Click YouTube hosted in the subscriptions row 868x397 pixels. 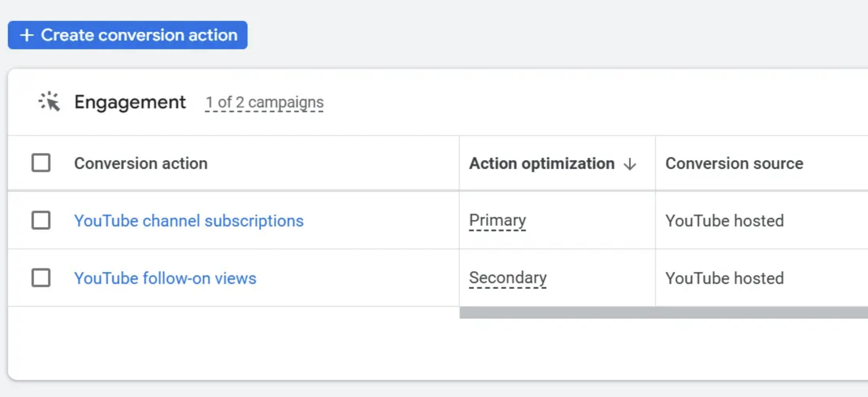click(725, 221)
